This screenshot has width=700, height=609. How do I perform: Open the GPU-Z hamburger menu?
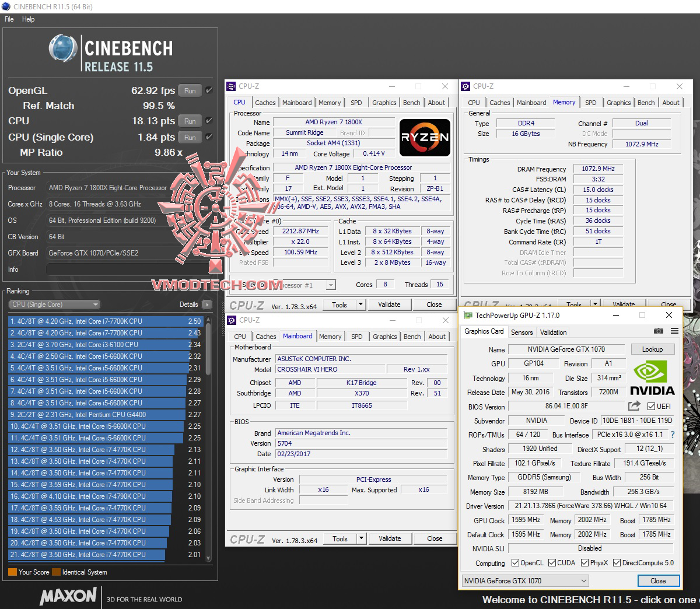[675, 331]
